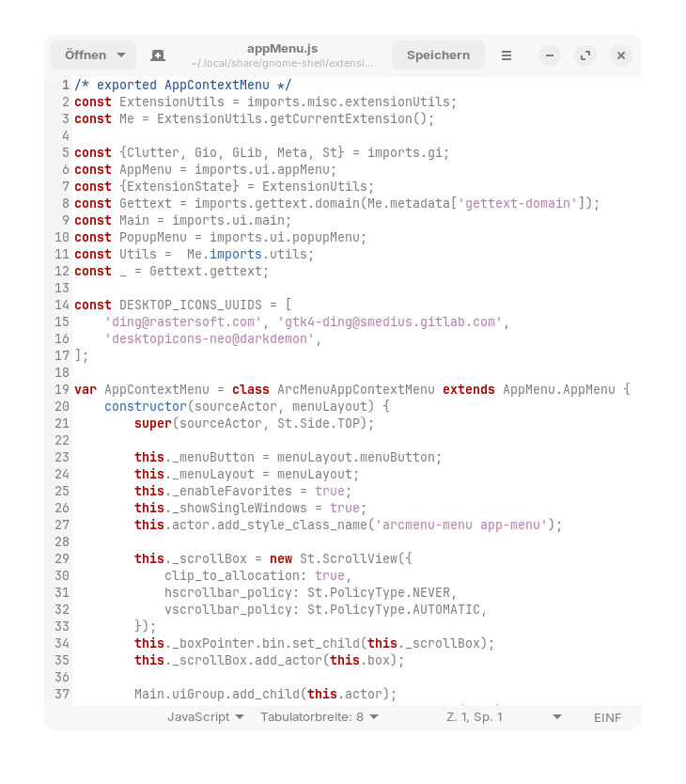Create a new document tab

click(158, 55)
